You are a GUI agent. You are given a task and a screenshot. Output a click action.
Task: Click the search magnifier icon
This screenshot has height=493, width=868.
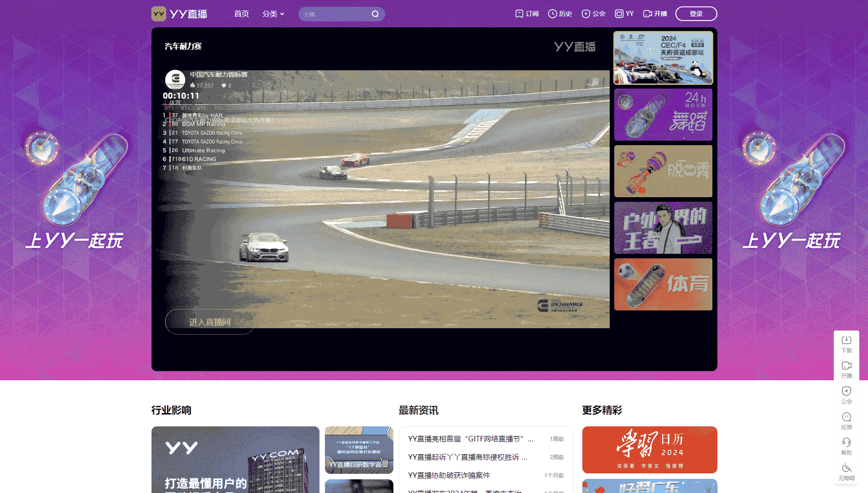[x=375, y=14]
